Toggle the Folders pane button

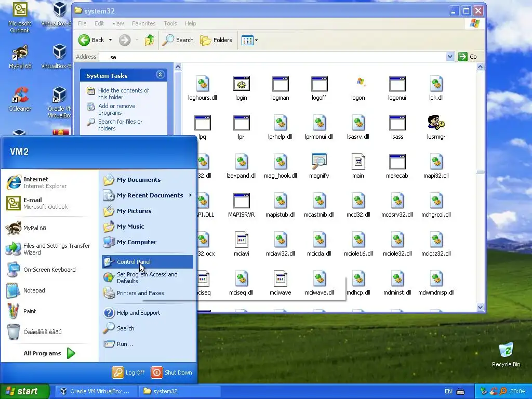(216, 40)
